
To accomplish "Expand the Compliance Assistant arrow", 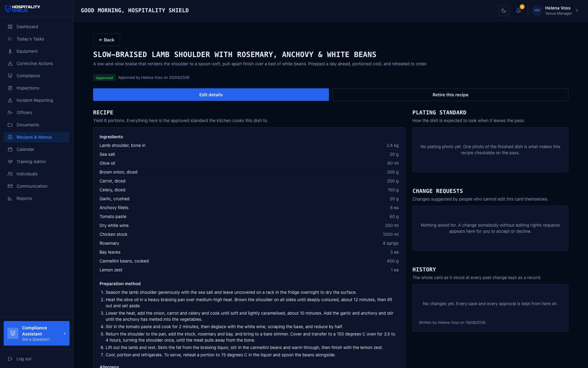I will 65,334.
